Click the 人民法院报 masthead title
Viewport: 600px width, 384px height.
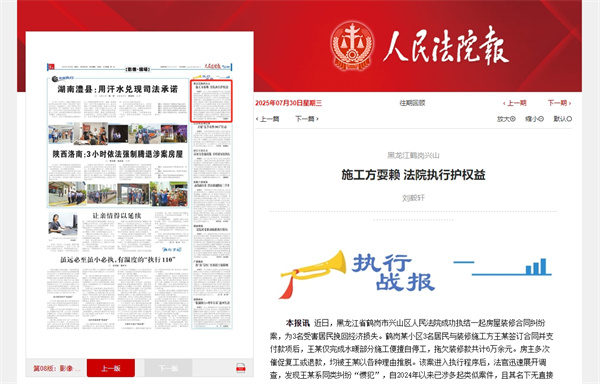(446, 46)
